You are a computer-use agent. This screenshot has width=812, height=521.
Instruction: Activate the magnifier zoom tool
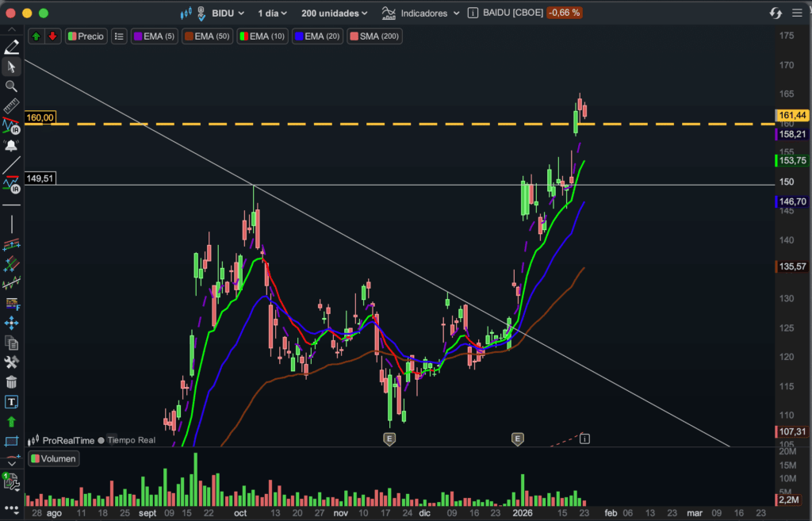pos(11,86)
